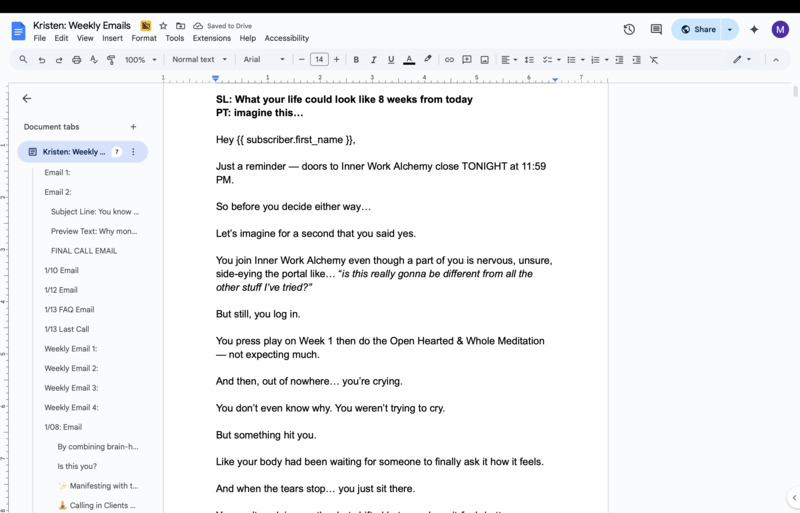Jump to the FINAL CALL EMAIL heading
The width and height of the screenshot is (800, 513).
point(84,251)
